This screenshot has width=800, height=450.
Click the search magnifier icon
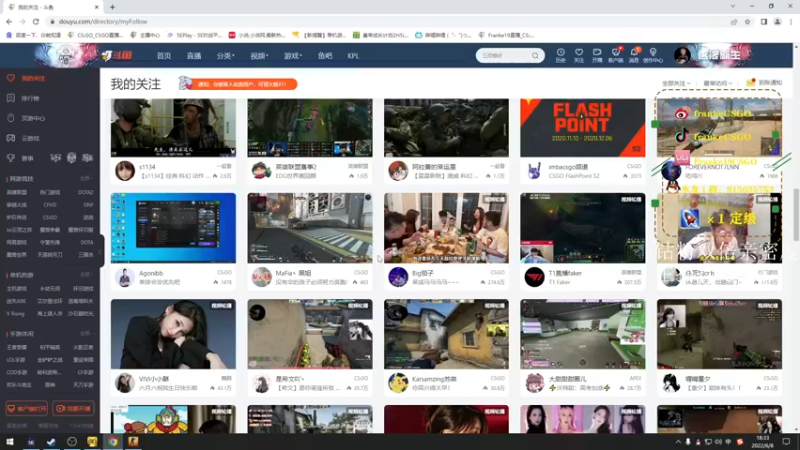point(535,55)
